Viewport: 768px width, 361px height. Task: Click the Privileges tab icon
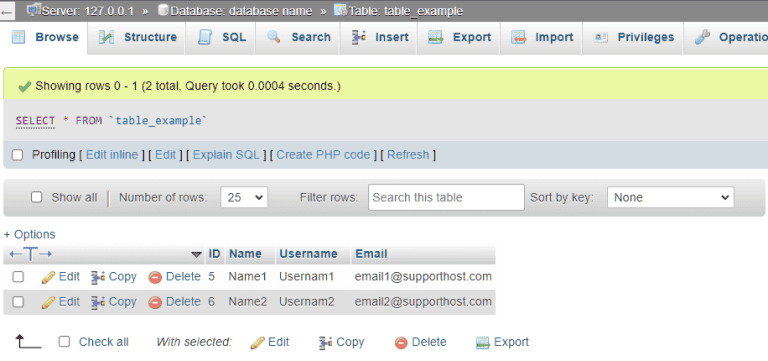(600, 37)
